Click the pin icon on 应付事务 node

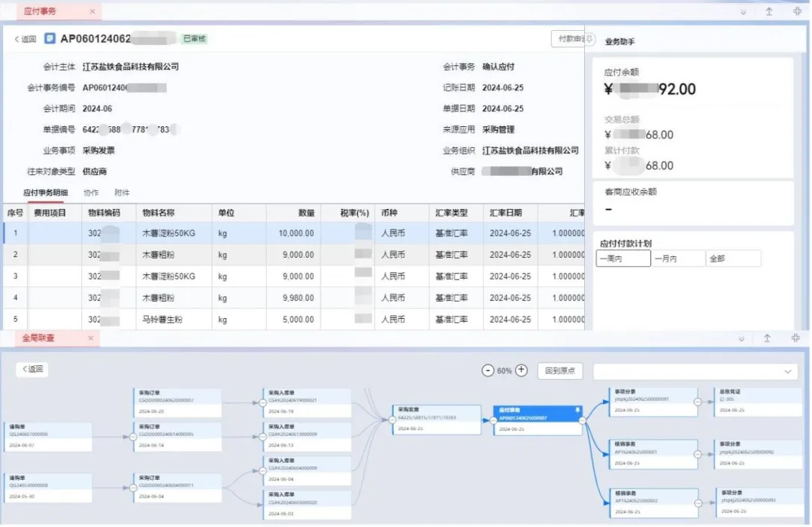[577, 410]
